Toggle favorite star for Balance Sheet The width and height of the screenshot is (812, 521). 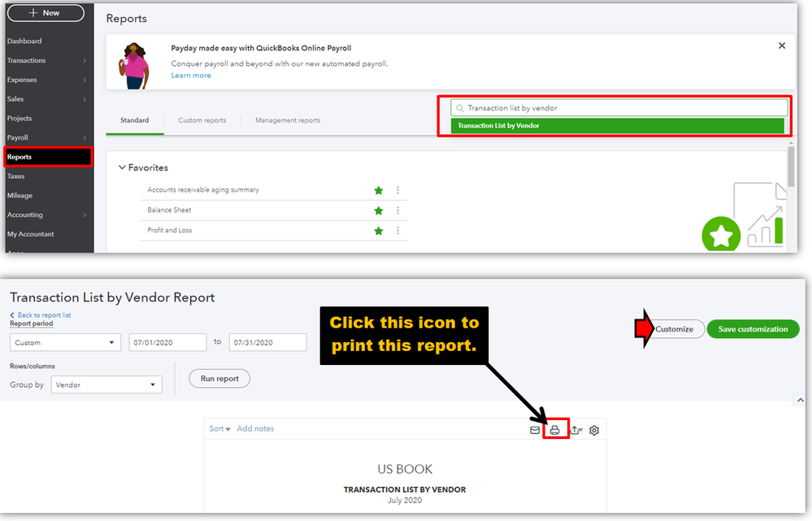(379, 211)
